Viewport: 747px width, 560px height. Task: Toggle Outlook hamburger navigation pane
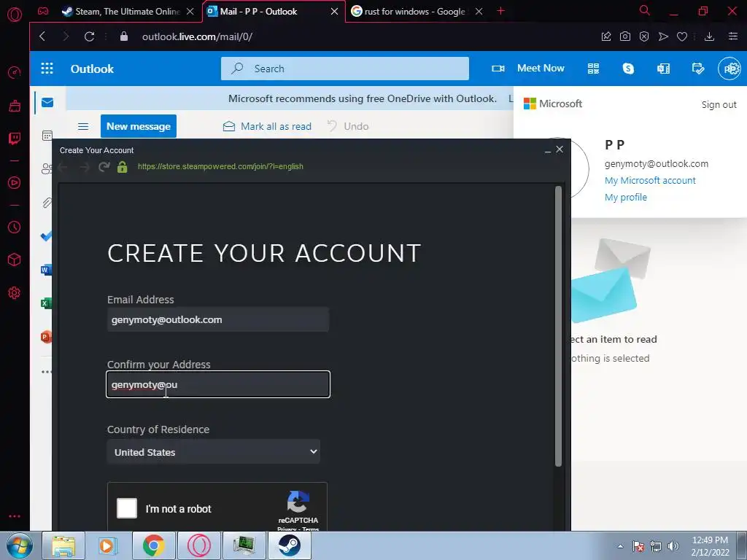pyautogui.click(x=83, y=126)
